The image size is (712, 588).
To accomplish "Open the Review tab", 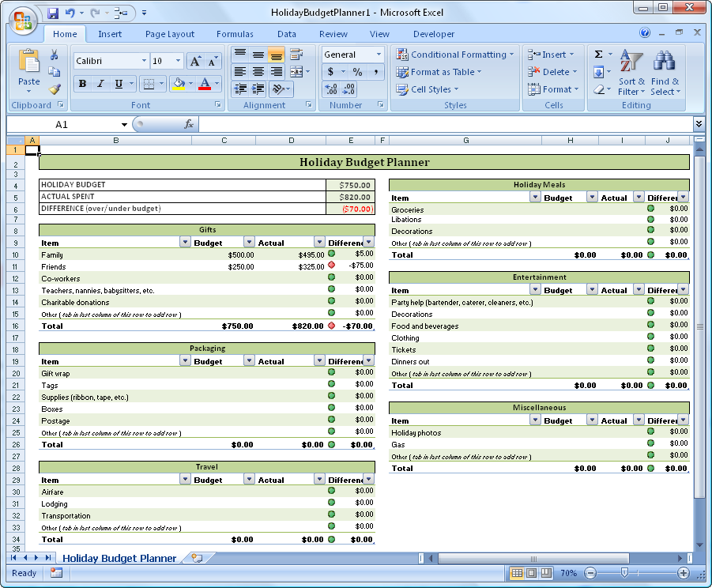I will pos(333,34).
